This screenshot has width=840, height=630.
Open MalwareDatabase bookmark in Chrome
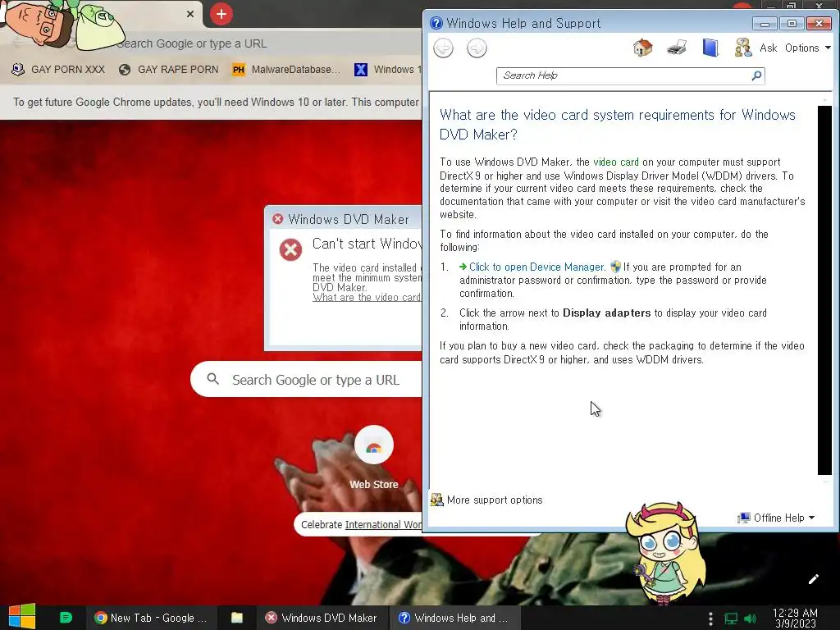pyautogui.click(x=286, y=69)
